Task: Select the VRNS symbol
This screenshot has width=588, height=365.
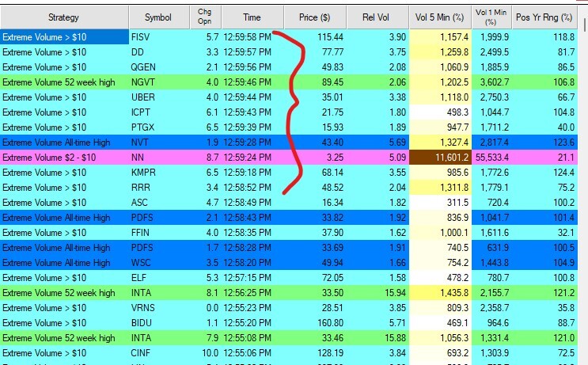Action: (143, 308)
